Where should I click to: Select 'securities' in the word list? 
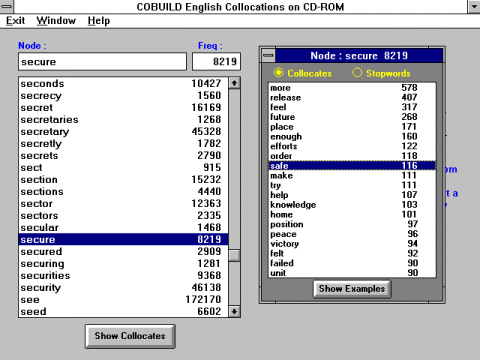(123, 275)
